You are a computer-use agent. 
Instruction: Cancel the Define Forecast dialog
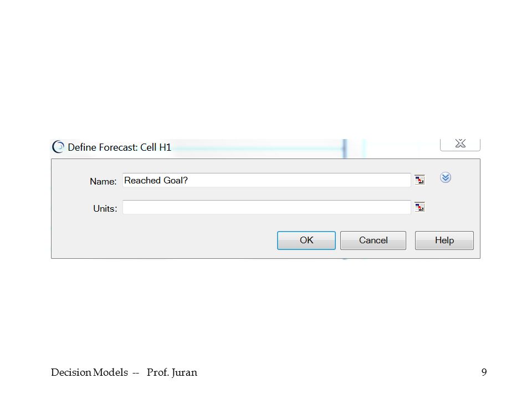click(x=373, y=240)
